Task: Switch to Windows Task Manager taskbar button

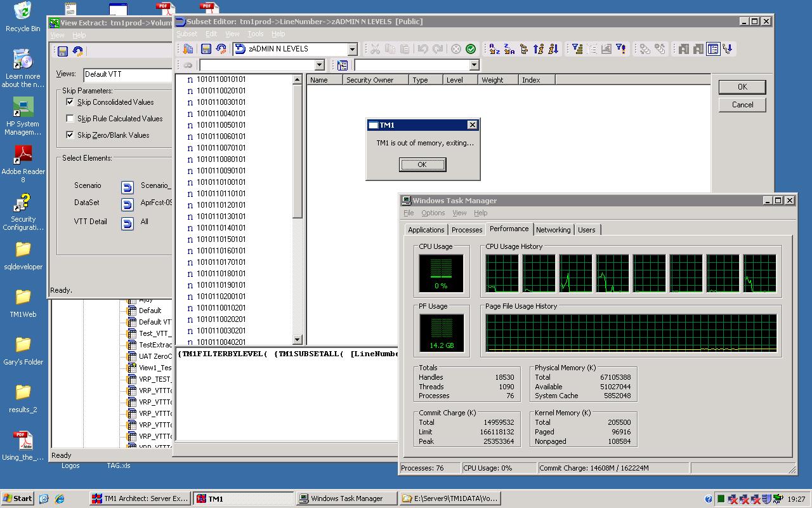Action: [x=346, y=498]
